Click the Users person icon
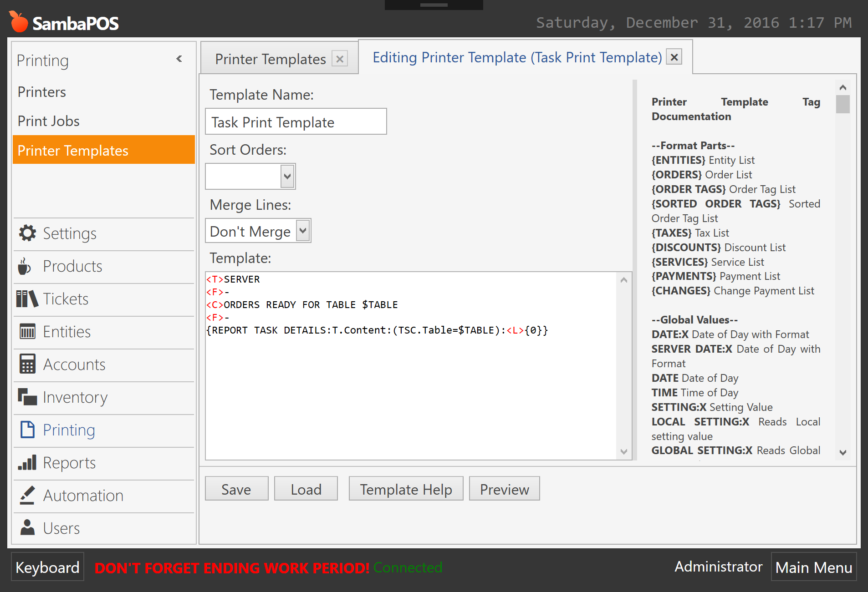Screen dimensions: 868x592 (x=27, y=527)
